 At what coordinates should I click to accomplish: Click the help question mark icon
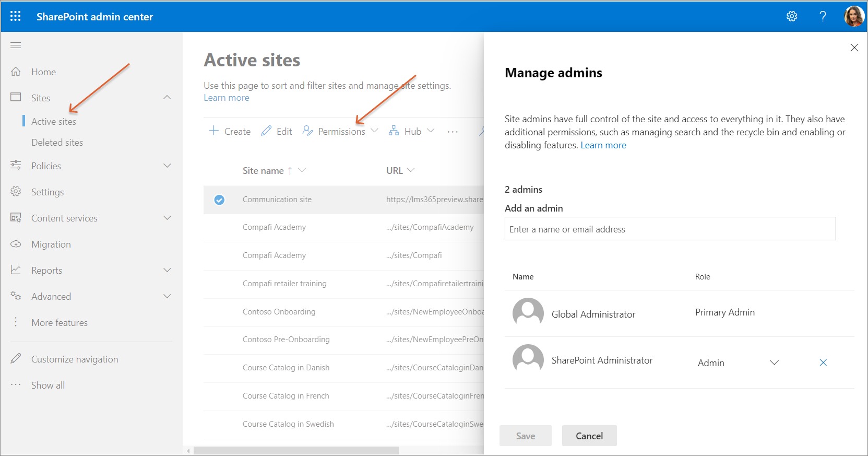(x=823, y=16)
